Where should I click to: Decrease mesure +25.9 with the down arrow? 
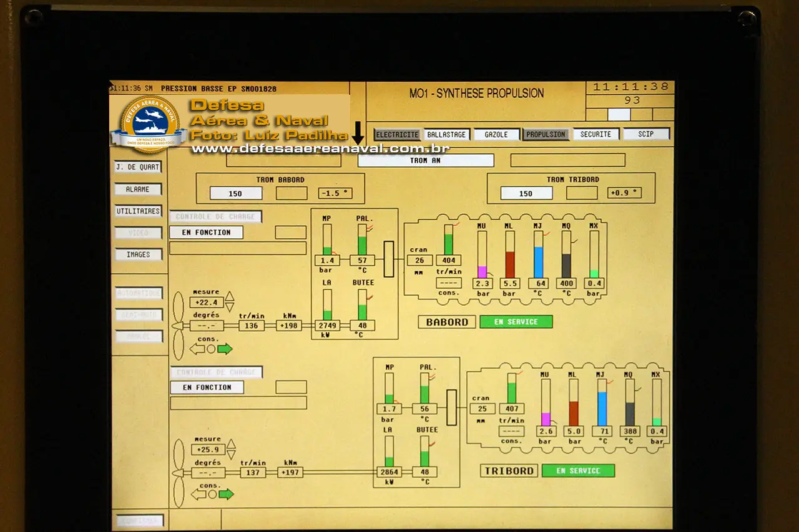tap(231, 455)
